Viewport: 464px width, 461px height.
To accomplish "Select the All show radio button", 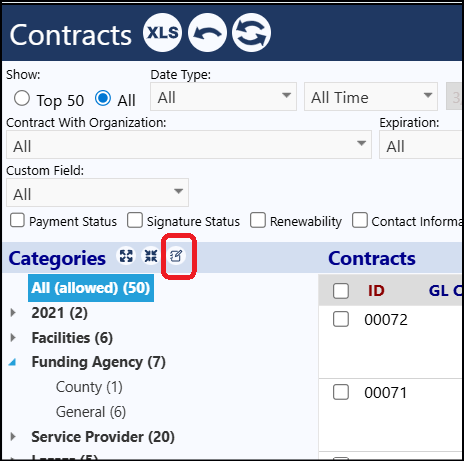I will [103, 99].
